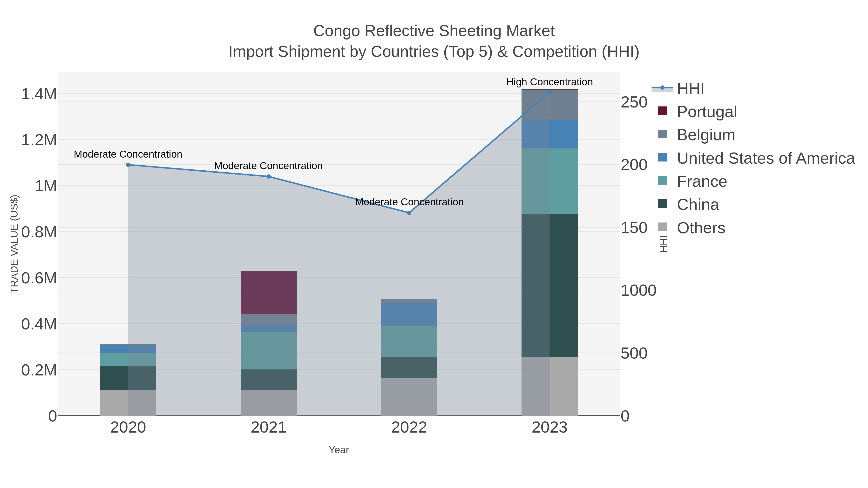Click the Import Shipment by Countries subtitle
This screenshot has height=488, width=868.
coord(434,52)
